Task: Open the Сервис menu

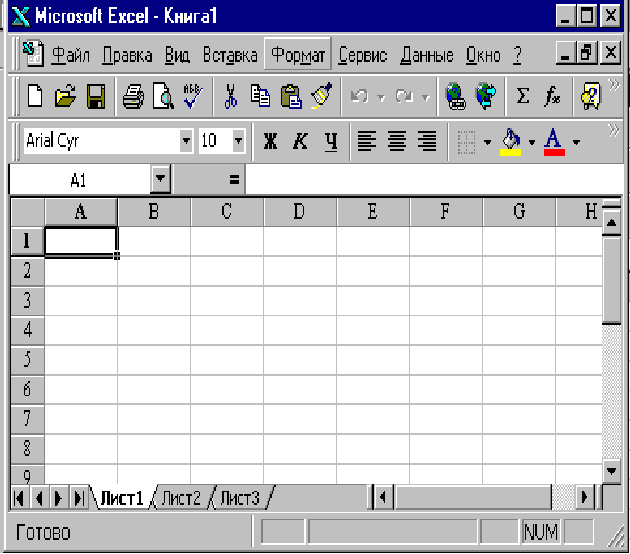Action: click(x=362, y=55)
